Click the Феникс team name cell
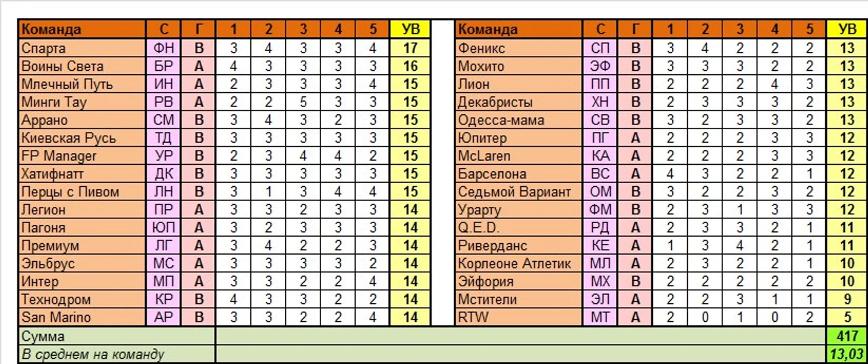The image size is (868, 364). [519, 48]
